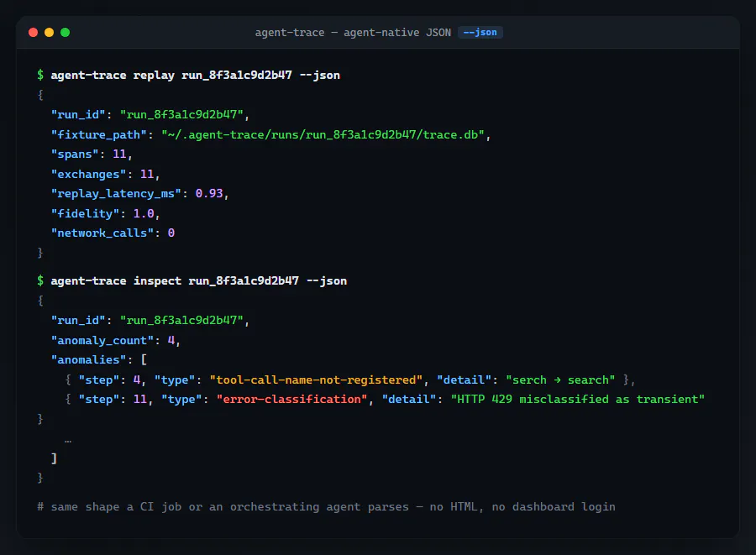The image size is (756, 555).
Task: Click the window title "agent-trace — agent-native JSON"
Action: pos(353,32)
